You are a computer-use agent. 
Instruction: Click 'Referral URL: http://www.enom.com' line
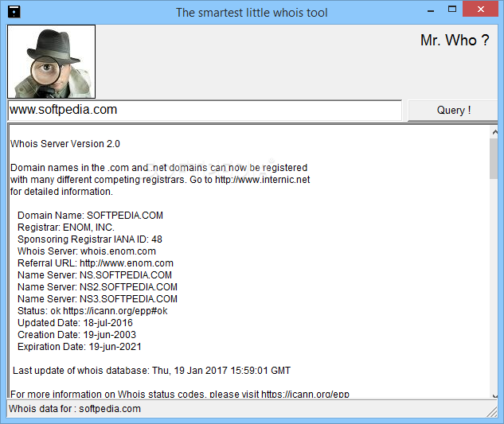[96, 263]
